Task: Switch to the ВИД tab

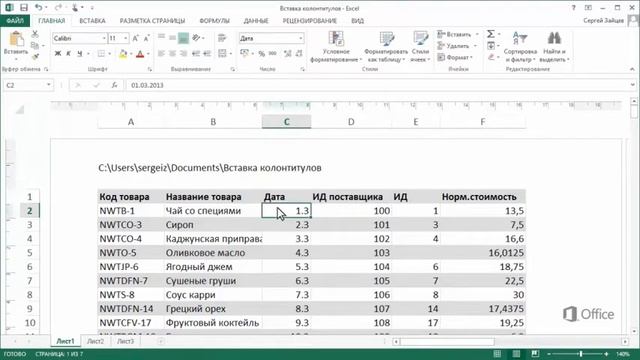Action: (x=358, y=20)
